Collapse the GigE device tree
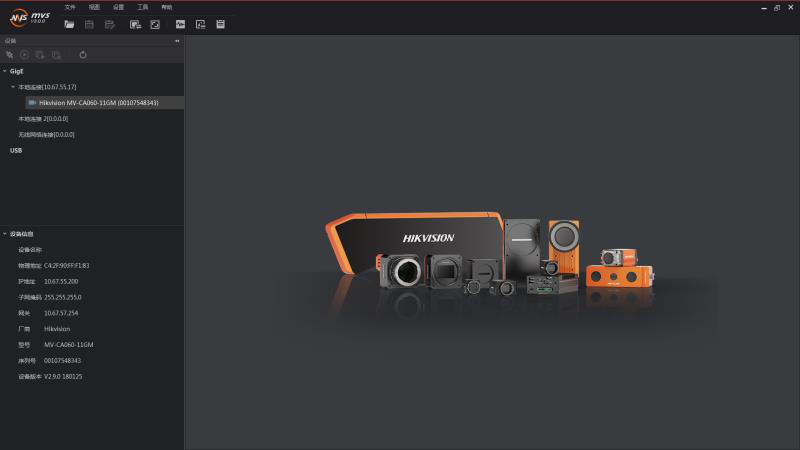This screenshot has width=800, height=450. click(x=4, y=72)
